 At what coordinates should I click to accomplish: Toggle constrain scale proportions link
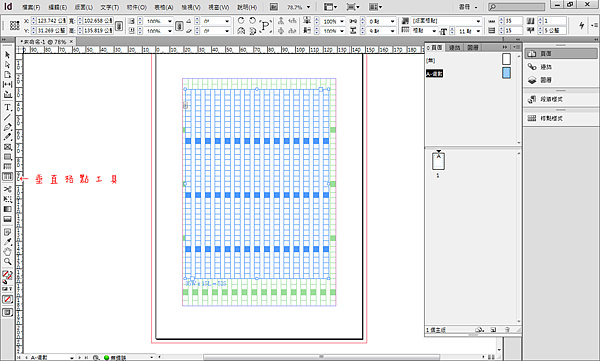point(179,26)
